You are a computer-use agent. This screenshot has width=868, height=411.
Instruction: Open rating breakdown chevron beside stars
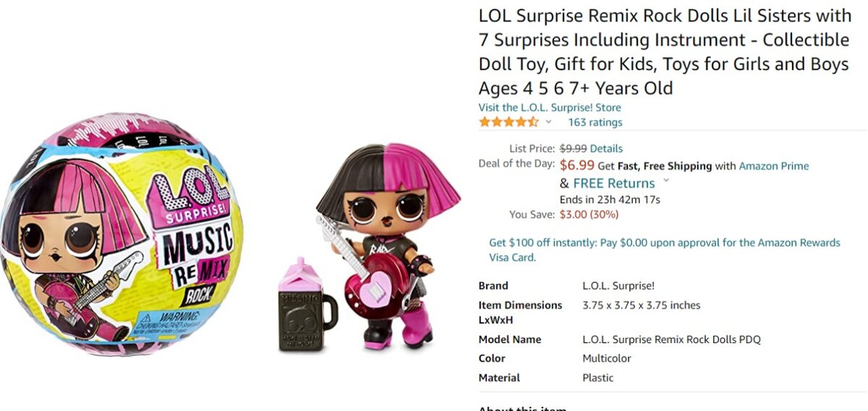tap(548, 122)
